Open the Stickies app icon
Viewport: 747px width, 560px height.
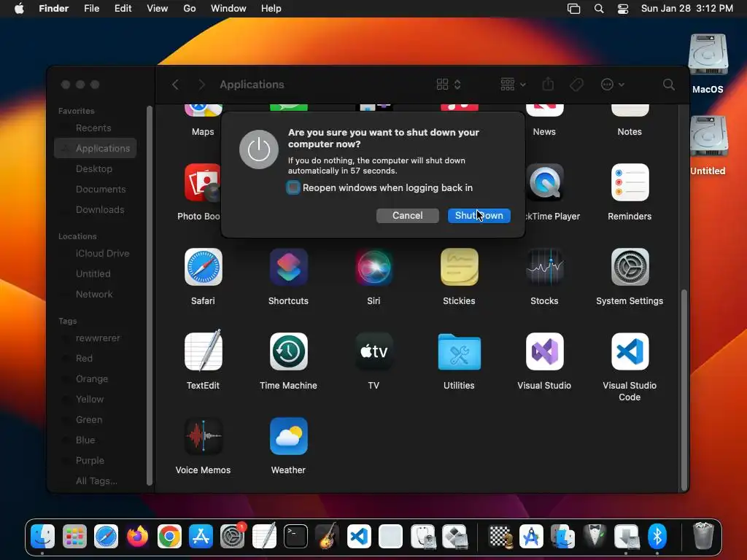pyautogui.click(x=460, y=267)
